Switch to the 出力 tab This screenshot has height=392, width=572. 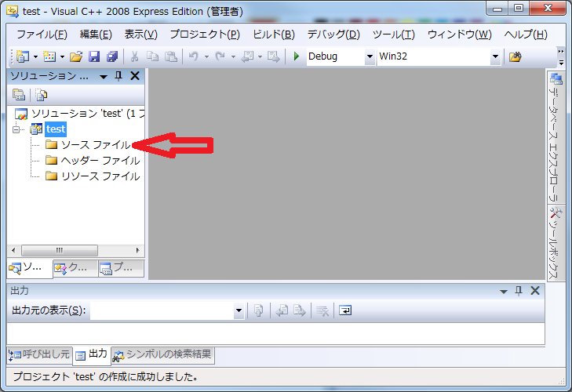point(92,354)
